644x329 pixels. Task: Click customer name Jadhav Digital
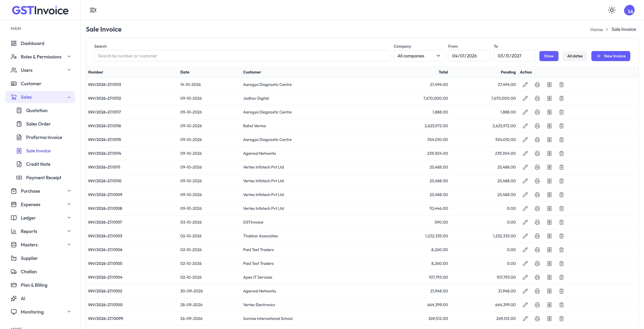(256, 98)
